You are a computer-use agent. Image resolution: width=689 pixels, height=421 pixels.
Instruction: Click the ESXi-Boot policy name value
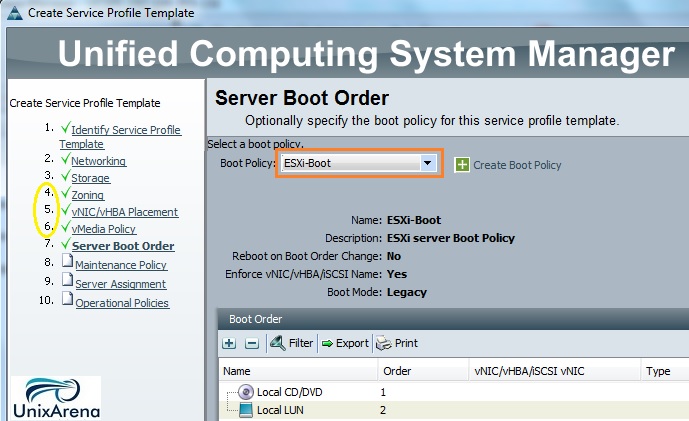(414, 220)
